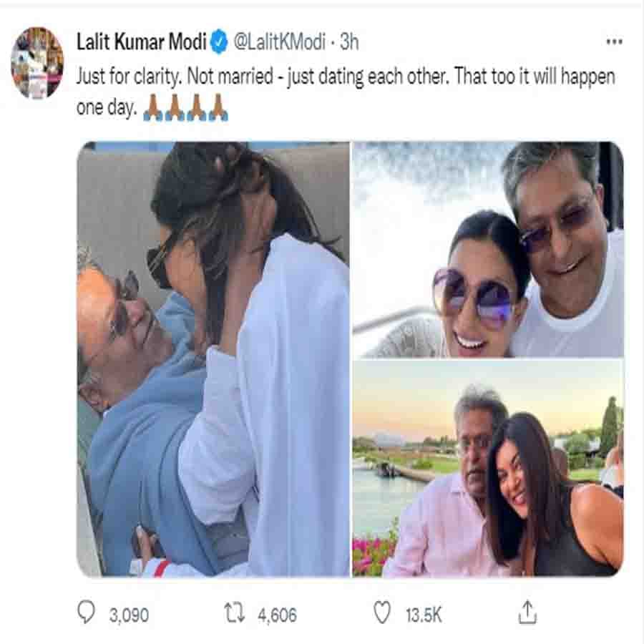
Task: Click the first folded hands emoji
Action: tap(152, 109)
